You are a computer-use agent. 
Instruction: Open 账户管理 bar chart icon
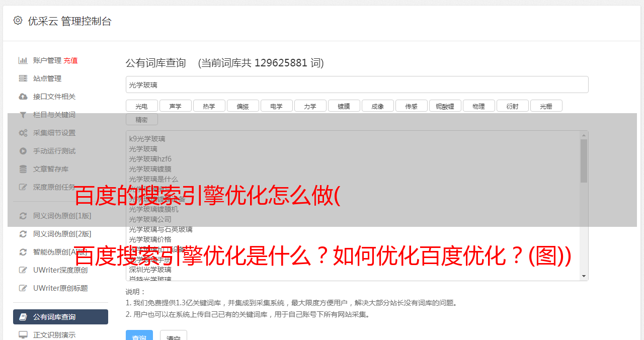coord(23,60)
